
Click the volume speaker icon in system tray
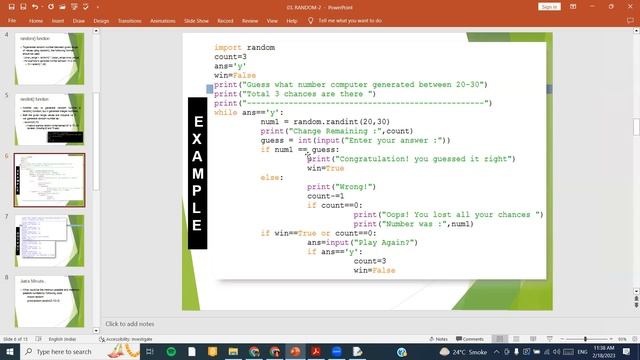(x=557, y=351)
